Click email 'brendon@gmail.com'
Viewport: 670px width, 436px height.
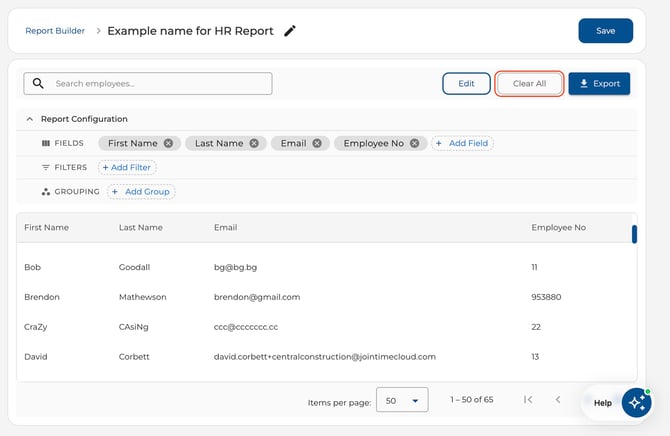click(x=257, y=297)
